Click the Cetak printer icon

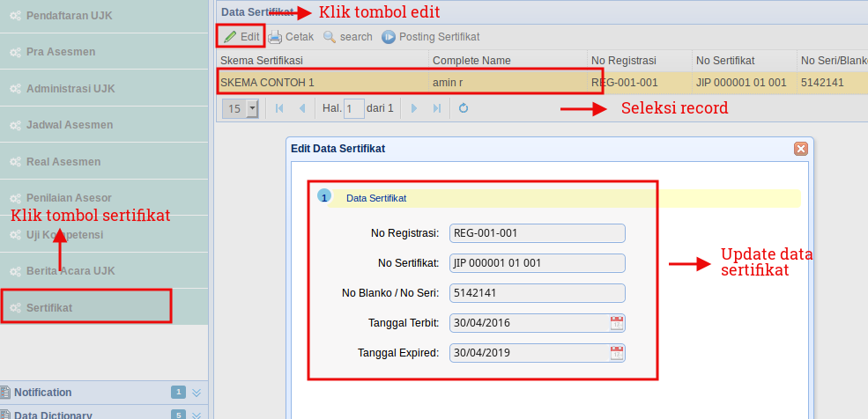coord(275,37)
